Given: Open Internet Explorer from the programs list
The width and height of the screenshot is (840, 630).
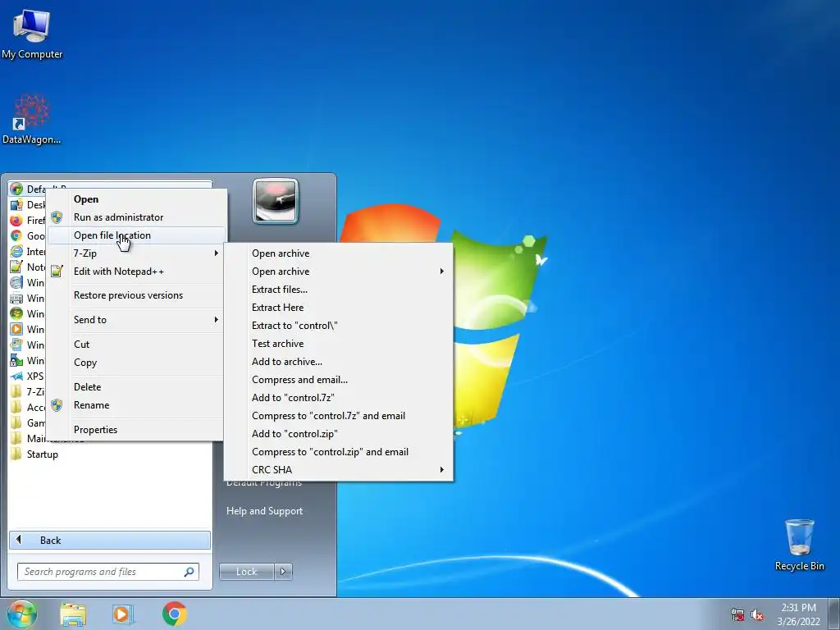Looking at the screenshot, I should pos(27,251).
